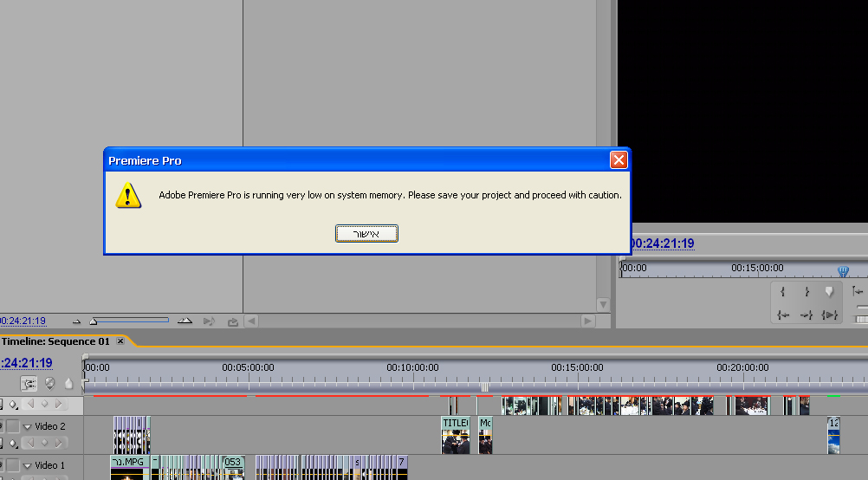The image size is (868, 480).
Task: Select the striped clip at Video 2 start
Action: coord(132,435)
